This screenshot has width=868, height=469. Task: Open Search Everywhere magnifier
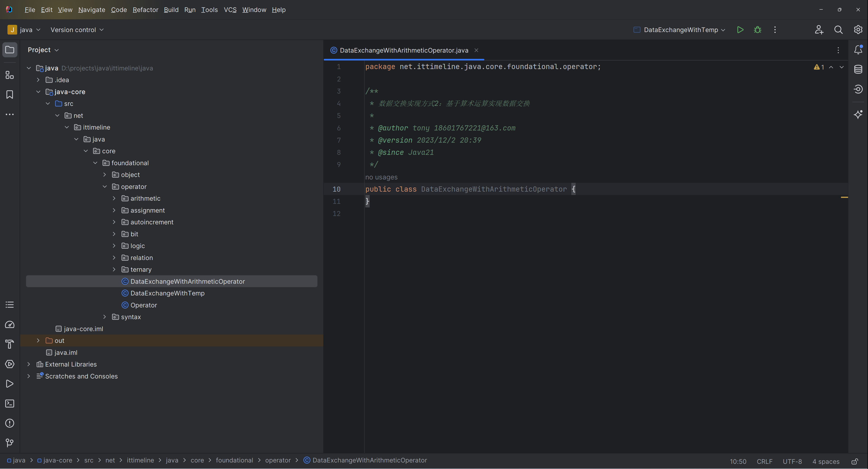838,30
